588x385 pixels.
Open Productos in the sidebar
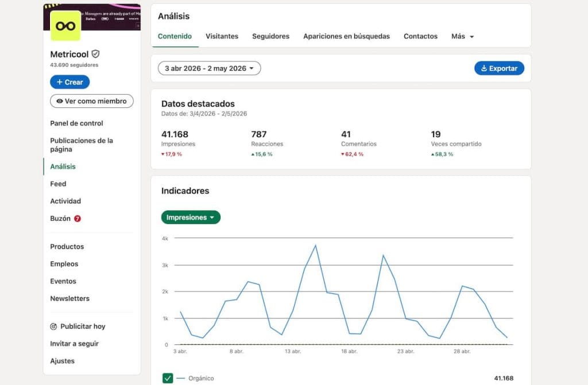(67, 247)
